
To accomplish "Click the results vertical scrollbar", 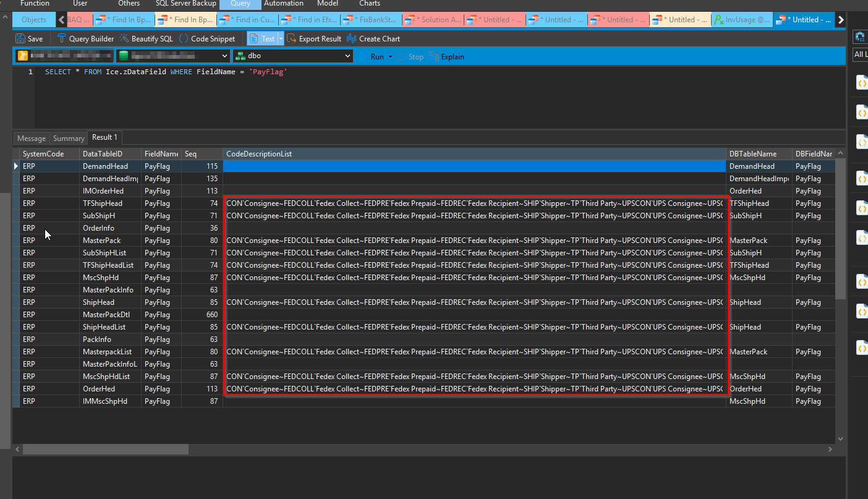I will [840, 229].
